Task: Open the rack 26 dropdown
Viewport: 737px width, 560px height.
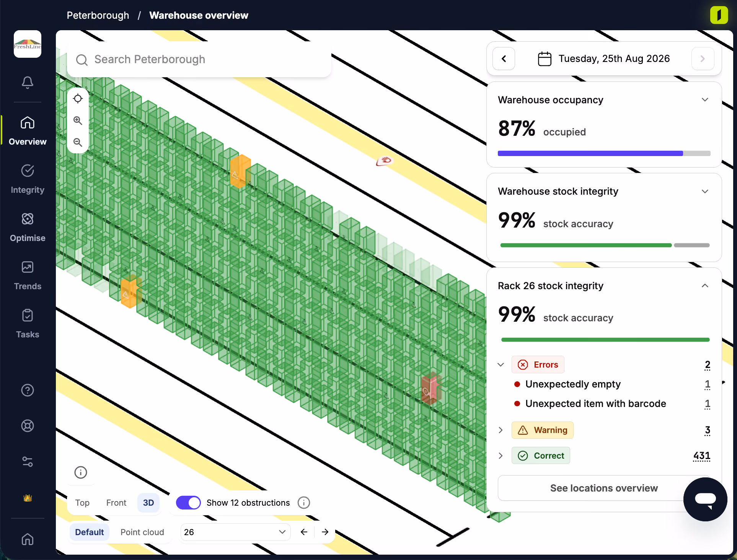Action: click(x=235, y=532)
